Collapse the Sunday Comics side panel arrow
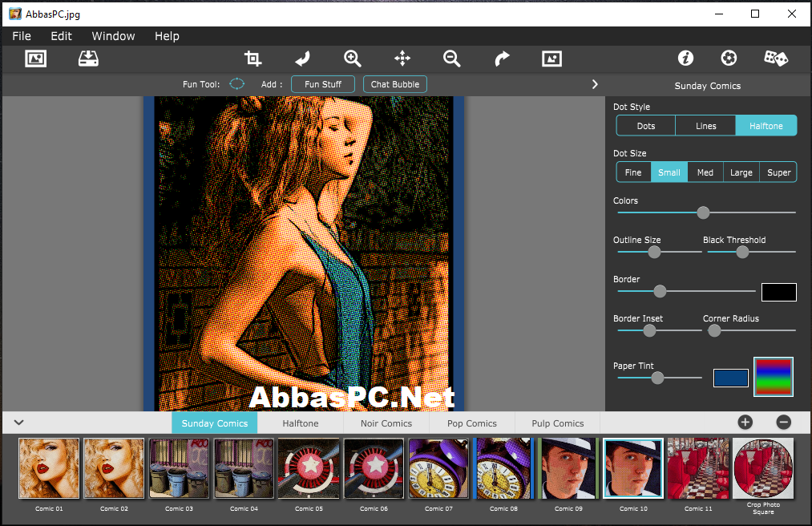Image resolution: width=812 pixels, height=526 pixels. click(595, 84)
